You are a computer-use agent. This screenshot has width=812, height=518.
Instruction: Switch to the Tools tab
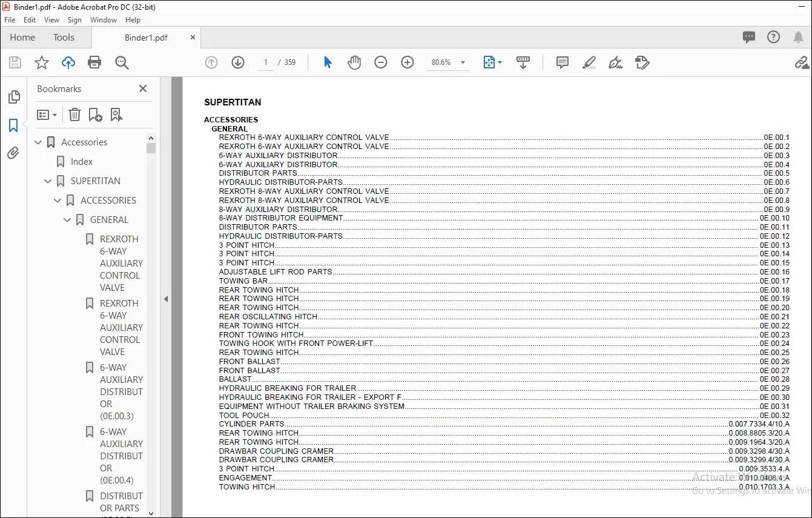click(64, 37)
